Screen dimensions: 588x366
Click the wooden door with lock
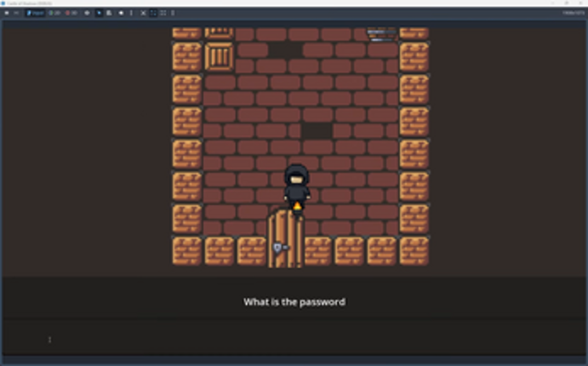pyautogui.click(x=285, y=238)
